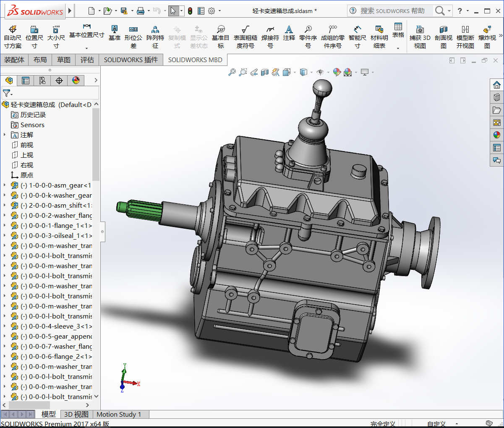Click the Help question mark button
504x428 pixels.
(x=460, y=11)
